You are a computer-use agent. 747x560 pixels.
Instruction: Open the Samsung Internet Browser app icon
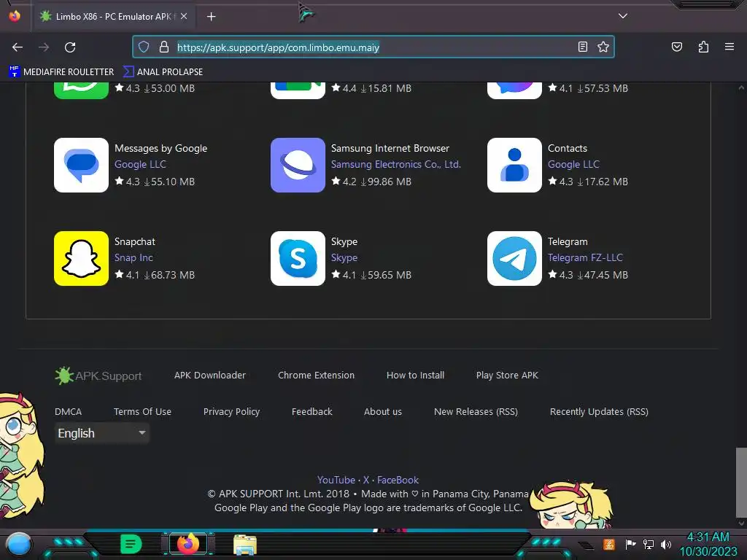tap(298, 165)
